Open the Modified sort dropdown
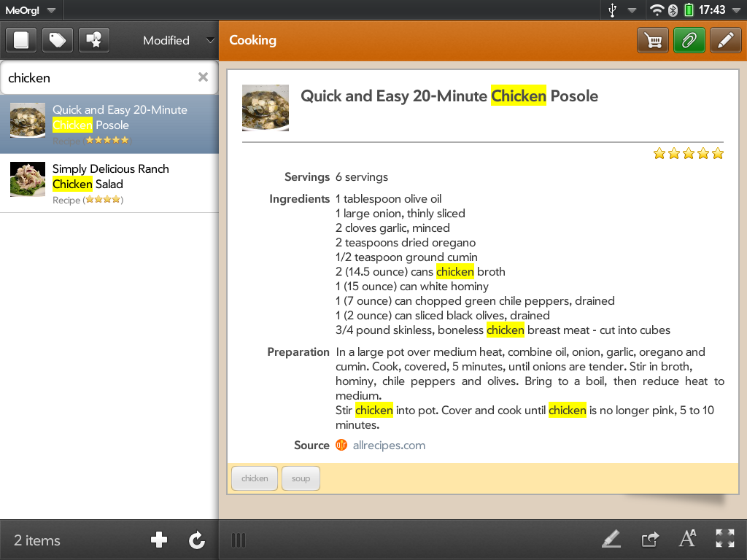The image size is (747, 560). (178, 41)
